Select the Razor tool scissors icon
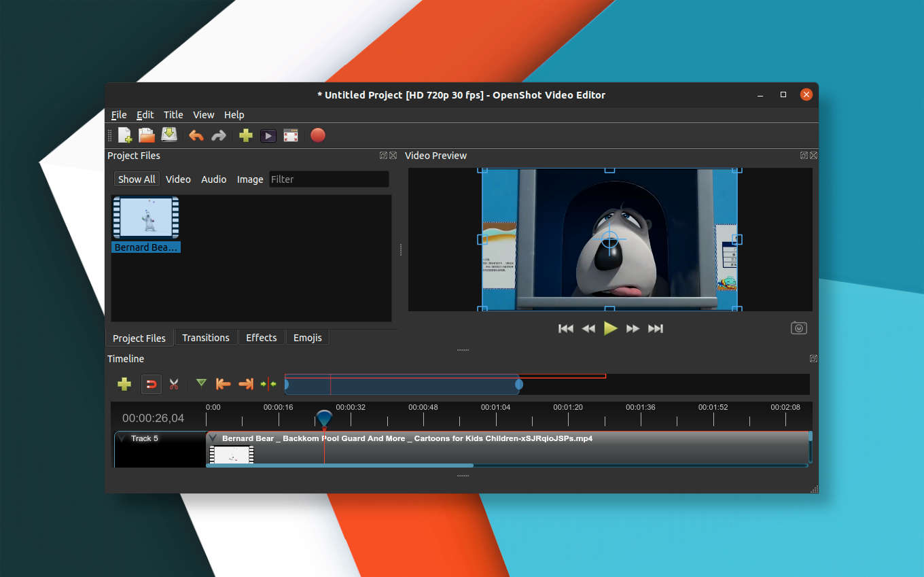924x577 pixels. pos(174,384)
